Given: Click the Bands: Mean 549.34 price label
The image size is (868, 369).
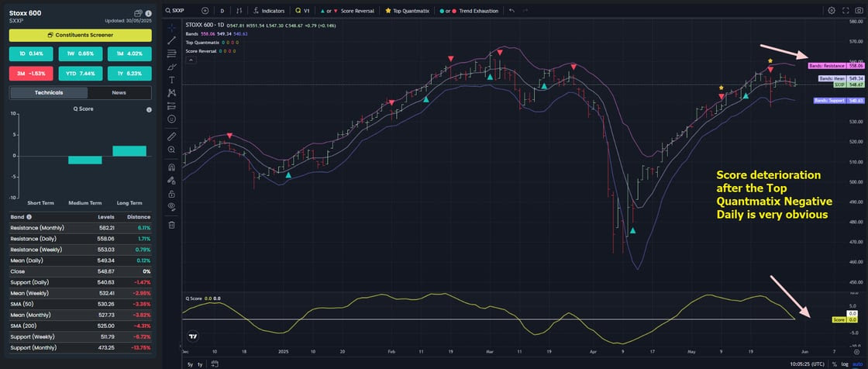Looking at the screenshot, I should (842, 78).
